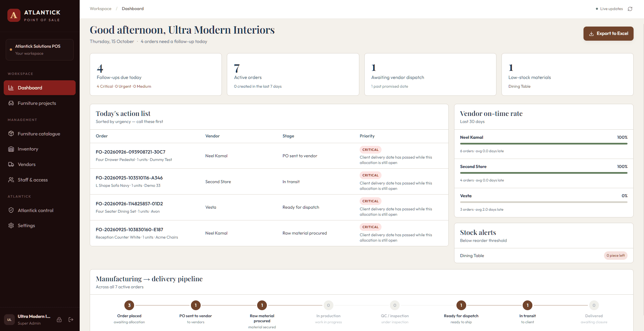Open order FO-20260925-103830160-E187

click(129, 230)
